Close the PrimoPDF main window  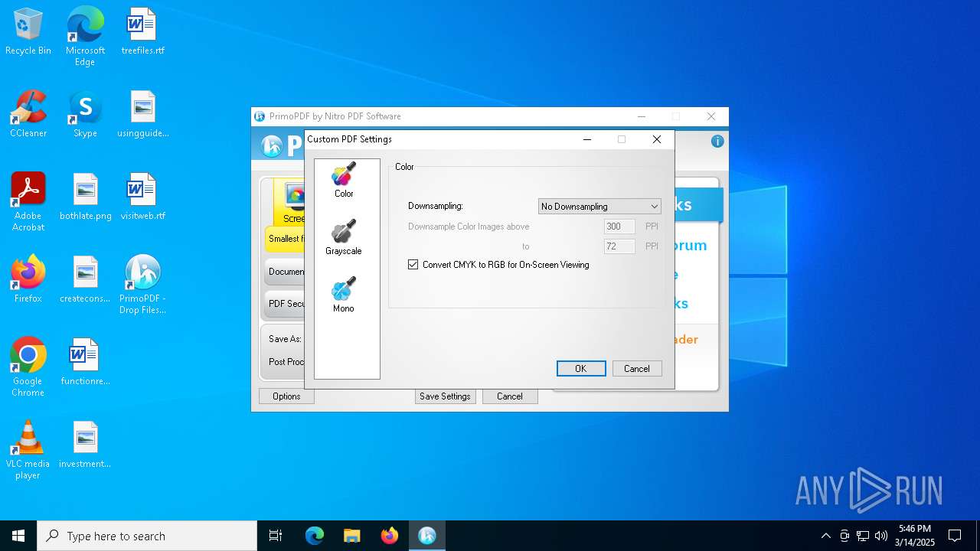coord(711,116)
